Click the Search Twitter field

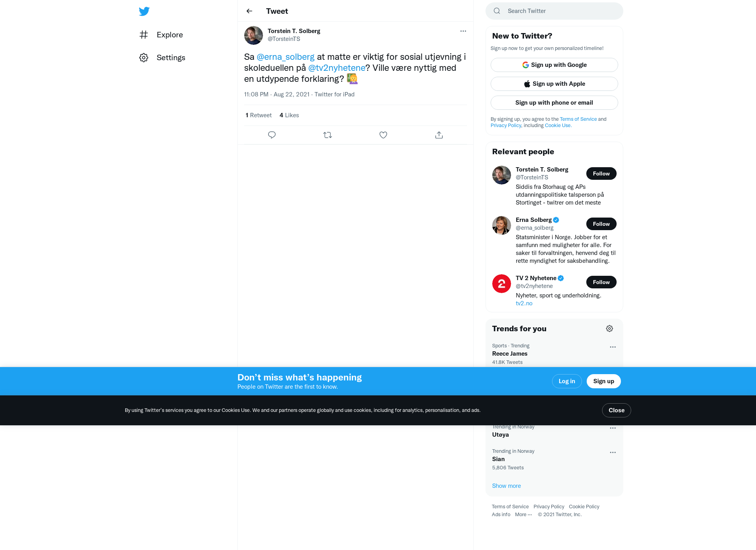[554, 11]
